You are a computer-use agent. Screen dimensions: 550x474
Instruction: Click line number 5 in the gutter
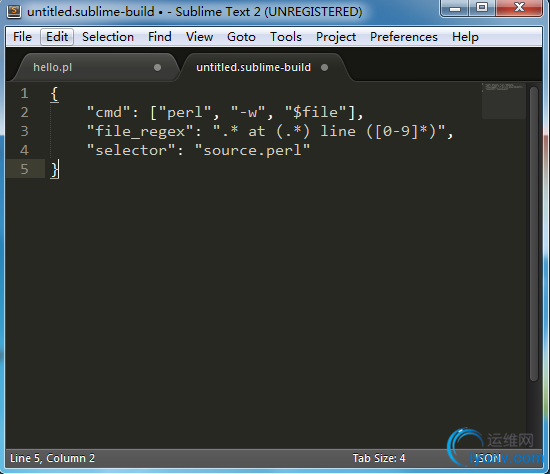click(24, 169)
